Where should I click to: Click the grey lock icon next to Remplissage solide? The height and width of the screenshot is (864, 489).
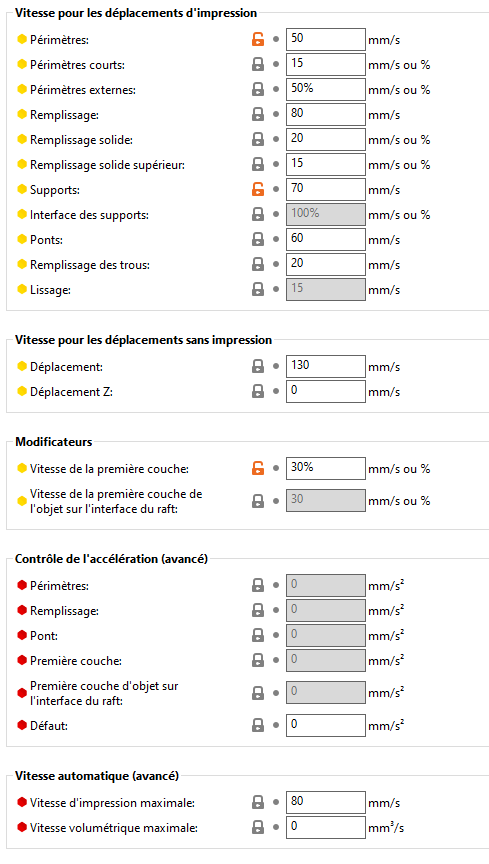(257, 139)
